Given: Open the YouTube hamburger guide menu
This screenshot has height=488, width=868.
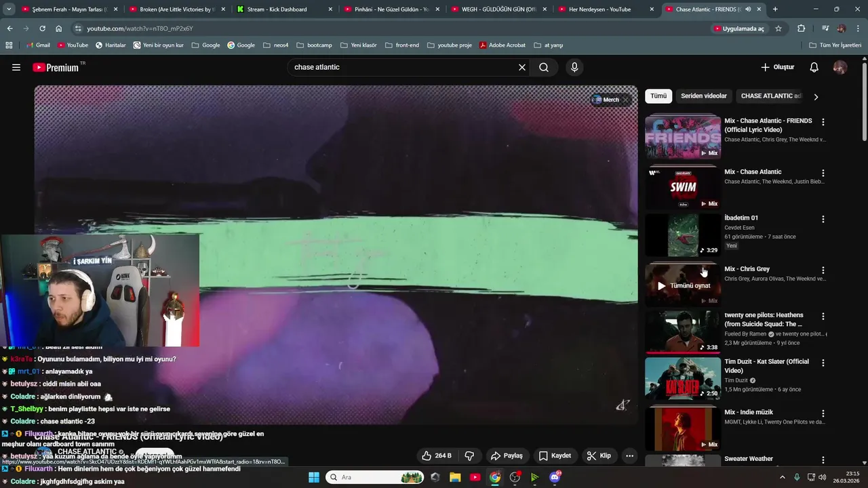Looking at the screenshot, I should coord(16,67).
